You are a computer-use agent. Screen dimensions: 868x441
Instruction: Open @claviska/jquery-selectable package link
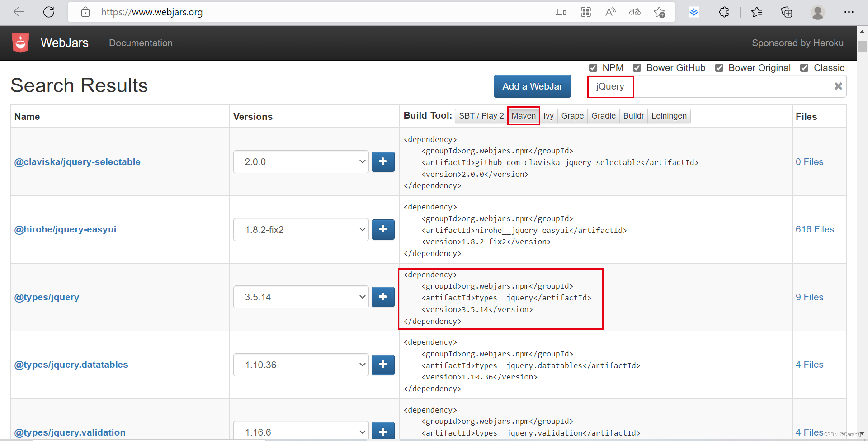tap(77, 162)
